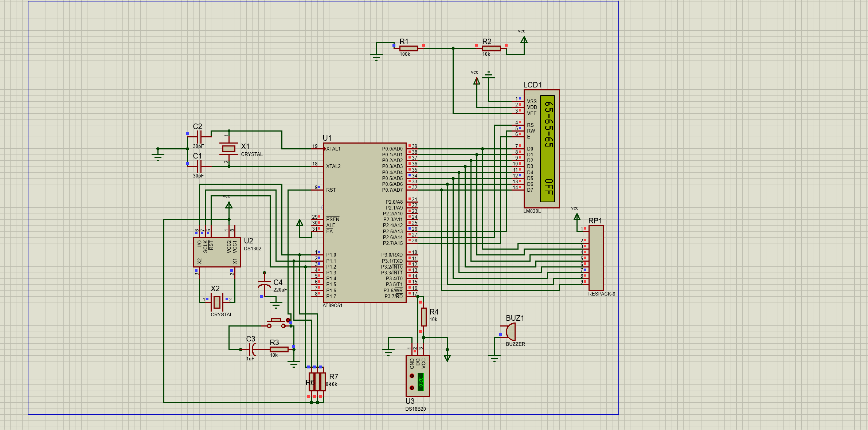Click the CRYSTAL text under X2
868x430 pixels.
(222, 315)
